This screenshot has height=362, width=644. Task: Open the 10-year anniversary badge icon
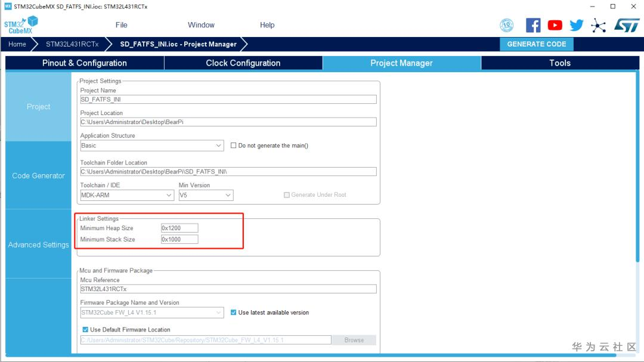(x=506, y=25)
